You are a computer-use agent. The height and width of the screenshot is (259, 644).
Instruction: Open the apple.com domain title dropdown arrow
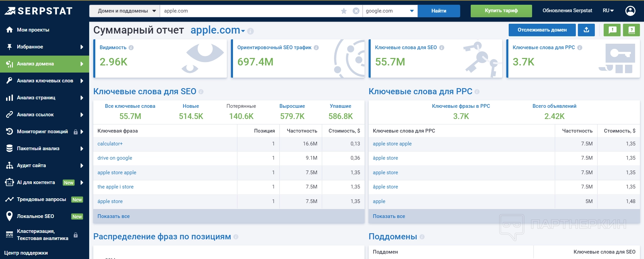[x=243, y=31]
